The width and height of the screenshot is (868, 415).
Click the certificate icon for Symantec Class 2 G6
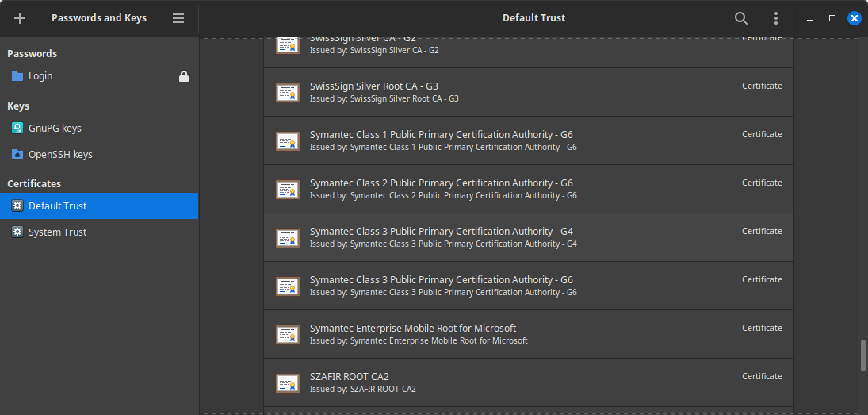click(287, 189)
